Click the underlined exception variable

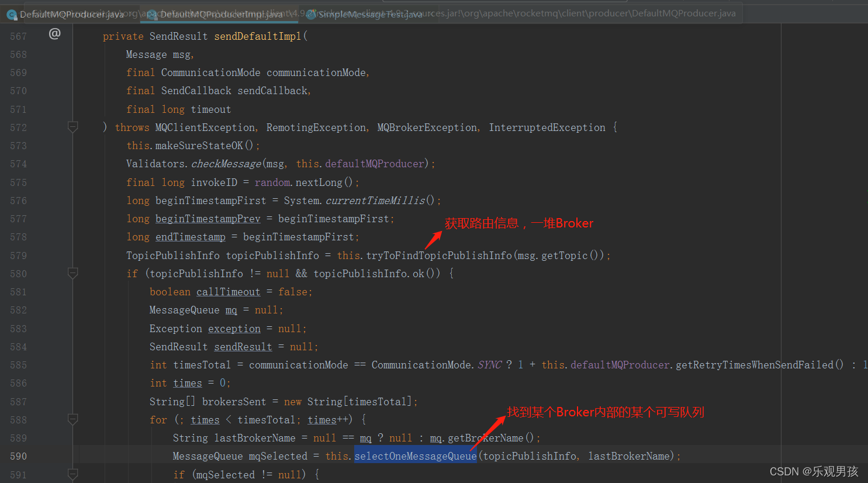[234, 329]
